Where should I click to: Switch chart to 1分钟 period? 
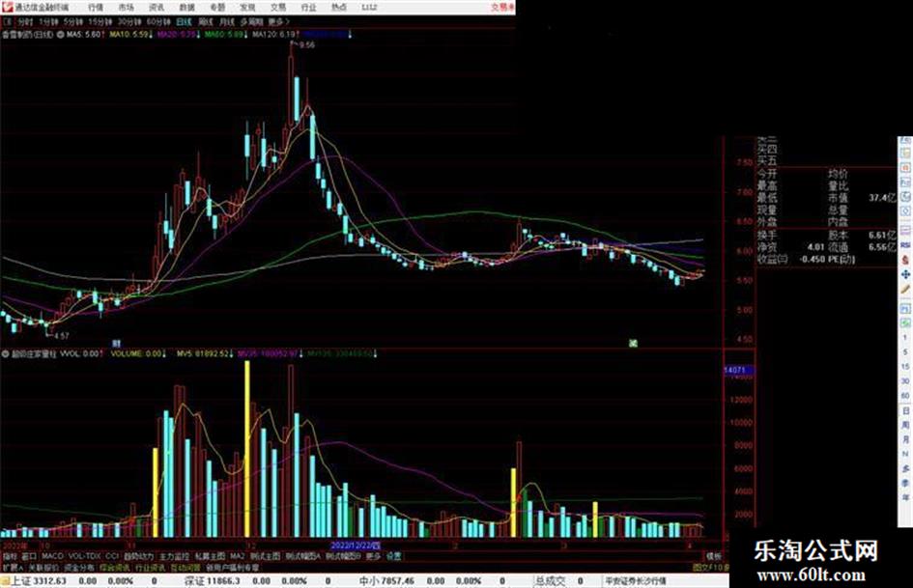tap(47, 22)
